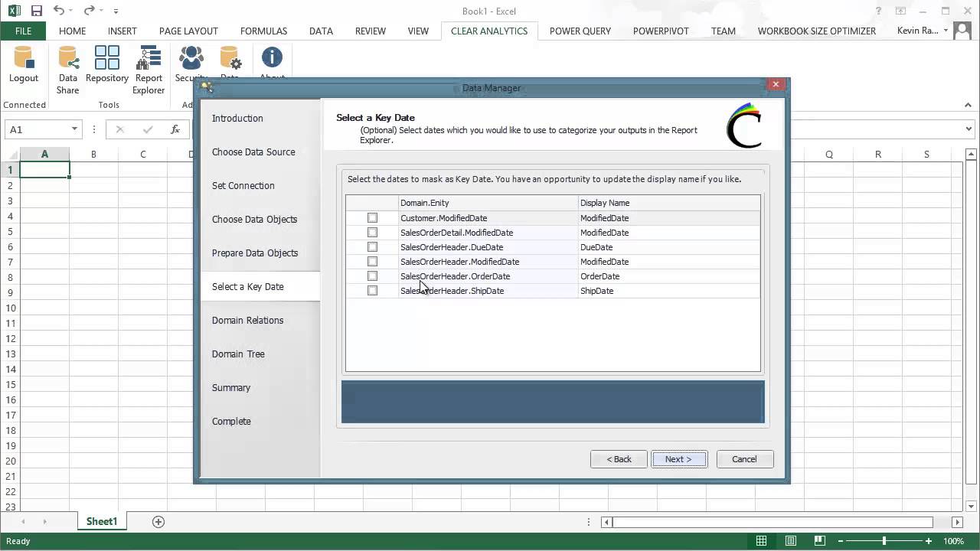The height and width of the screenshot is (551, 980).
Task: Expand the formula bar
Action: click(969, 129)
